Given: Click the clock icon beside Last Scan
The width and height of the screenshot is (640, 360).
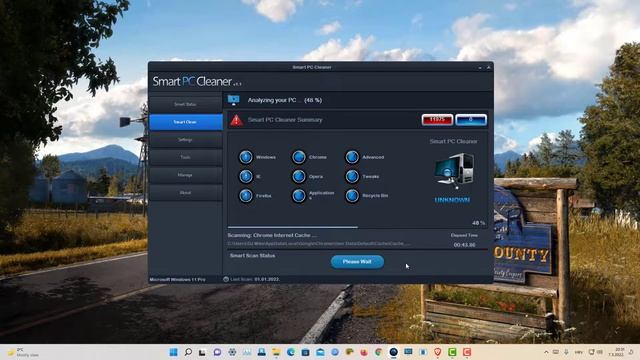Looking at the screenshot, I should (x=226, y=279).
